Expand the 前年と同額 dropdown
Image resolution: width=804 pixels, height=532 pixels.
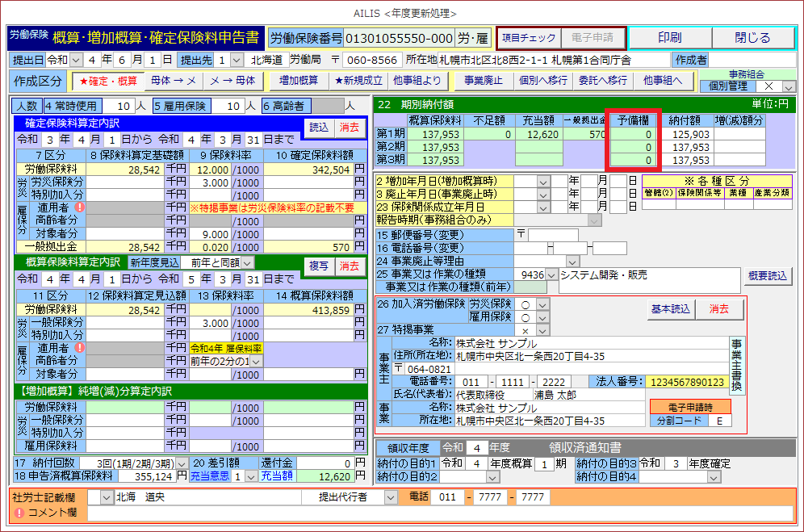tap(247, 262)
